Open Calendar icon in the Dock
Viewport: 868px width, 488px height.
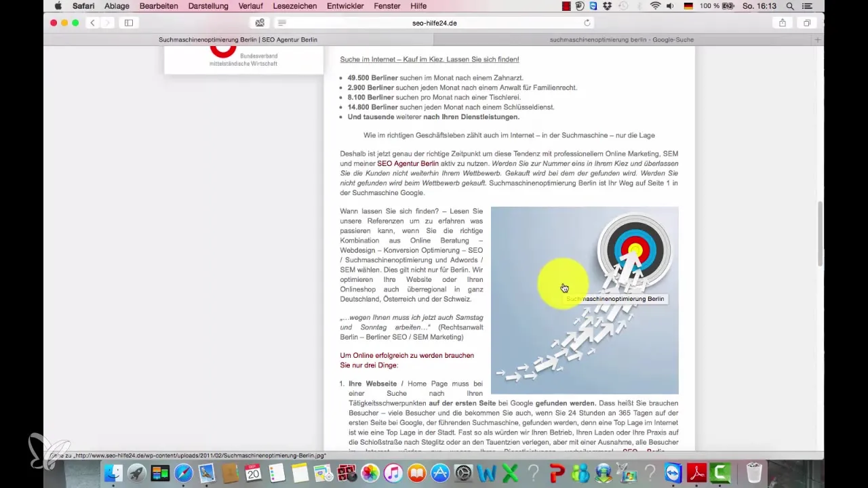[252, 473]
